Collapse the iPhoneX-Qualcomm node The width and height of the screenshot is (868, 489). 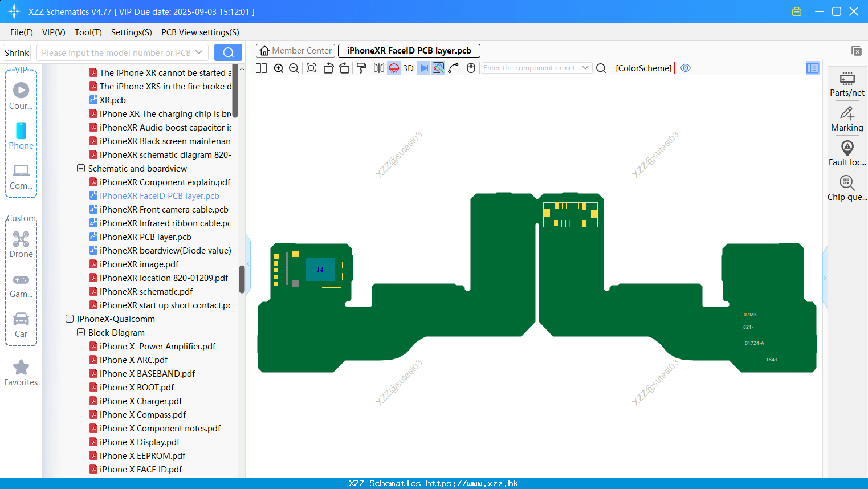click(x=70, y=319)
